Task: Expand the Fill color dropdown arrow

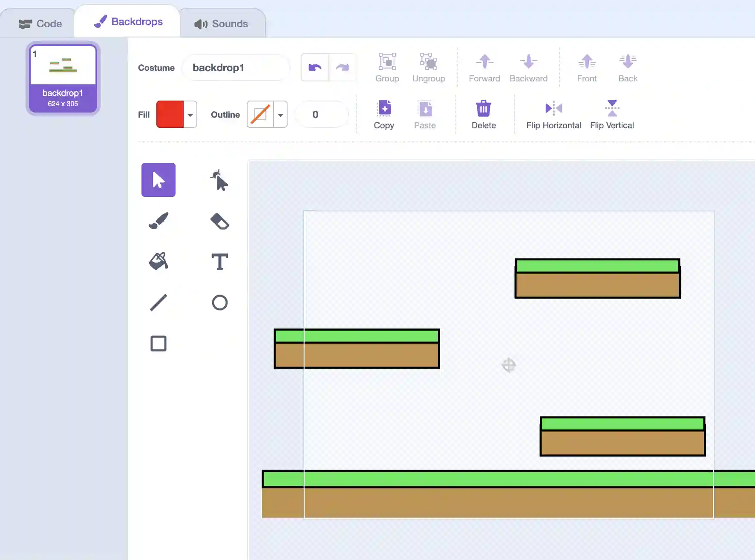Action: 190,114
